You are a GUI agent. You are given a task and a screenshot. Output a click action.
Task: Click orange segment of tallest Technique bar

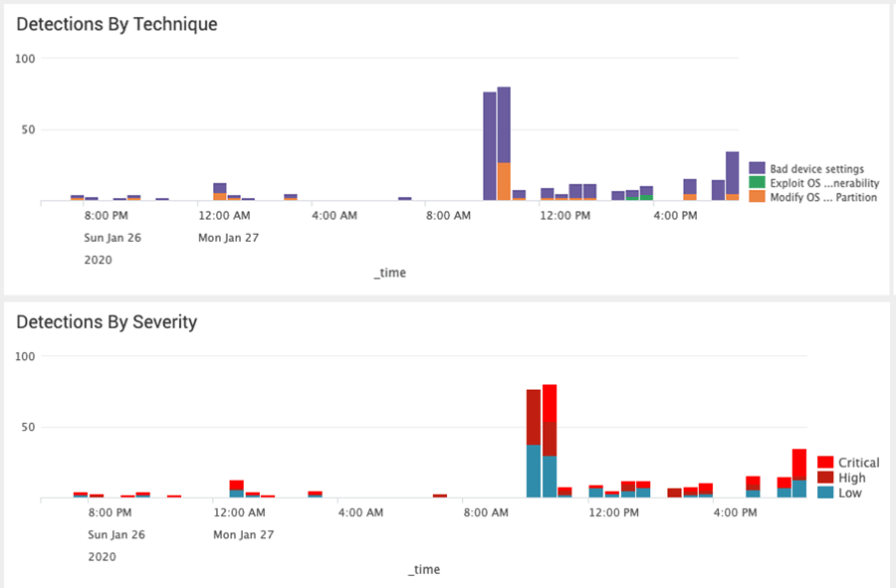pos(504,182)
